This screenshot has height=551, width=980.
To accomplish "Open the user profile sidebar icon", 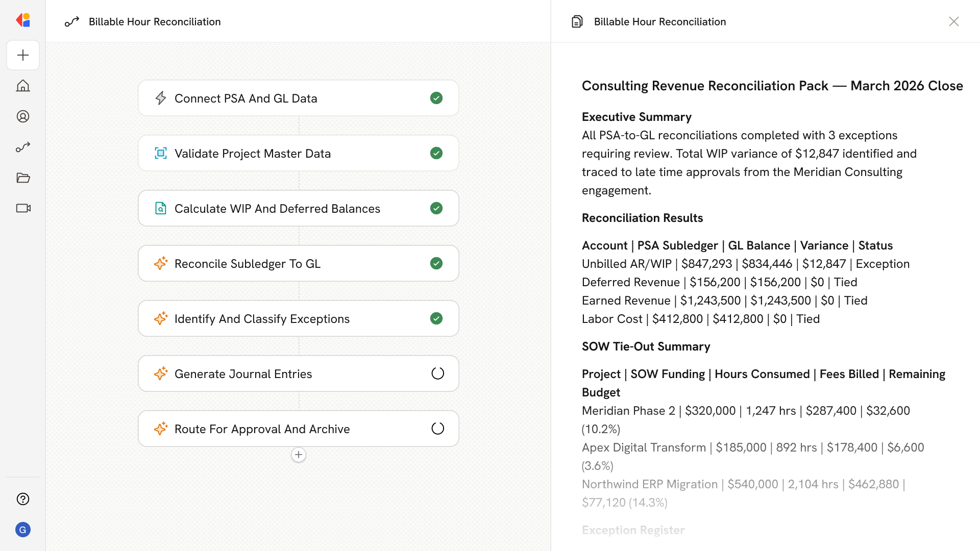I will coord(23,116).
